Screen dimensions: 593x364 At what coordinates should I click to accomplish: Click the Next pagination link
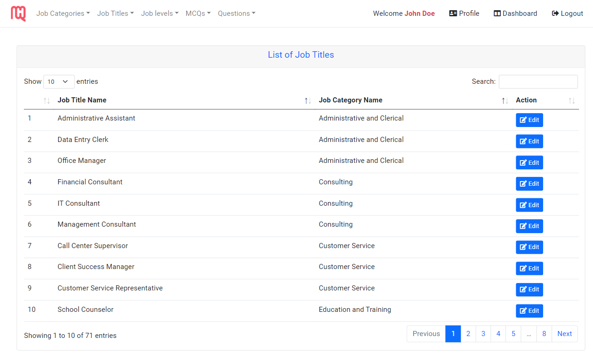tap(564, 334)
